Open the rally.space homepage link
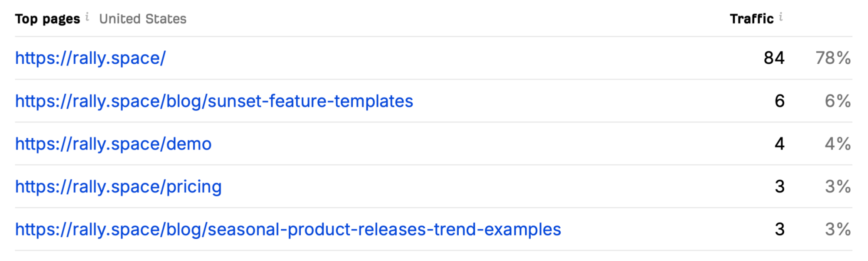 coord(90,58)
